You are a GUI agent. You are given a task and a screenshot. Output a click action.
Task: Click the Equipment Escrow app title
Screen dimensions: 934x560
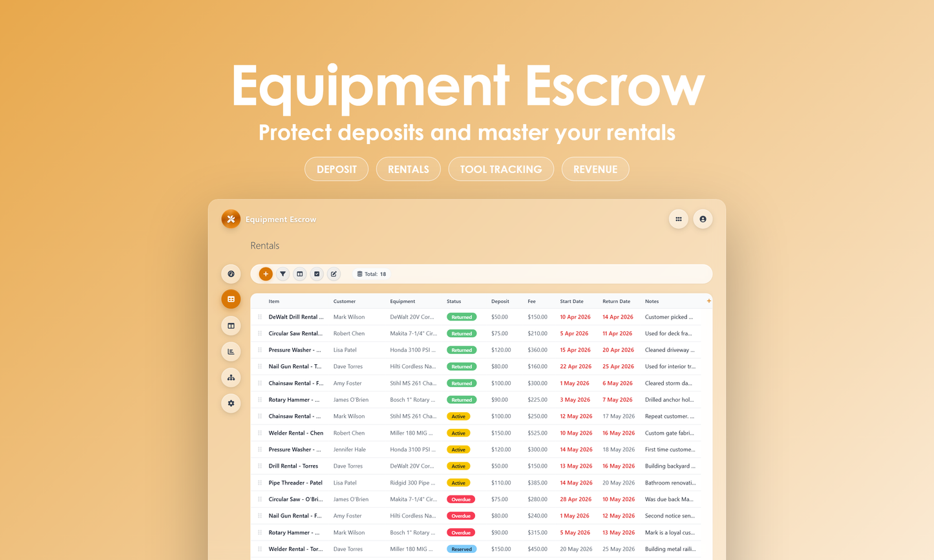click(x=281, y=220)
